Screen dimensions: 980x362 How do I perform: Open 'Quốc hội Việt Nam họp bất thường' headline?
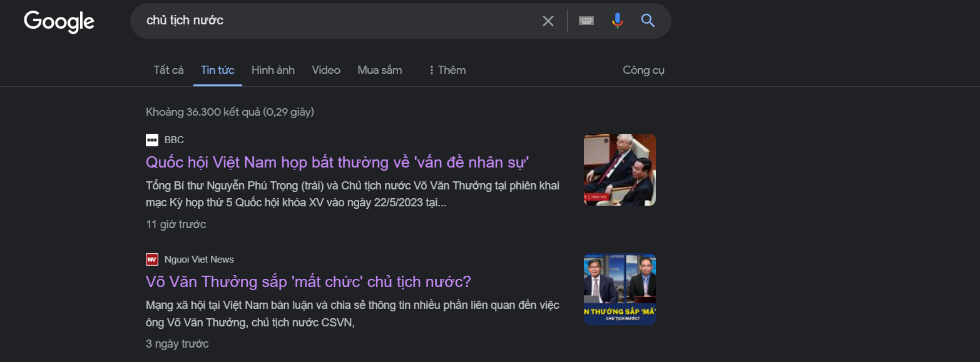pyautogui.click(x=338, y=163)
